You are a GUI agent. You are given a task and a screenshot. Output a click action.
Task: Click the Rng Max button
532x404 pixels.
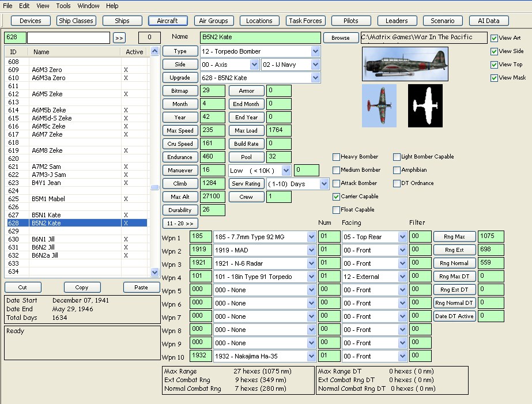[x=454, y=236]
